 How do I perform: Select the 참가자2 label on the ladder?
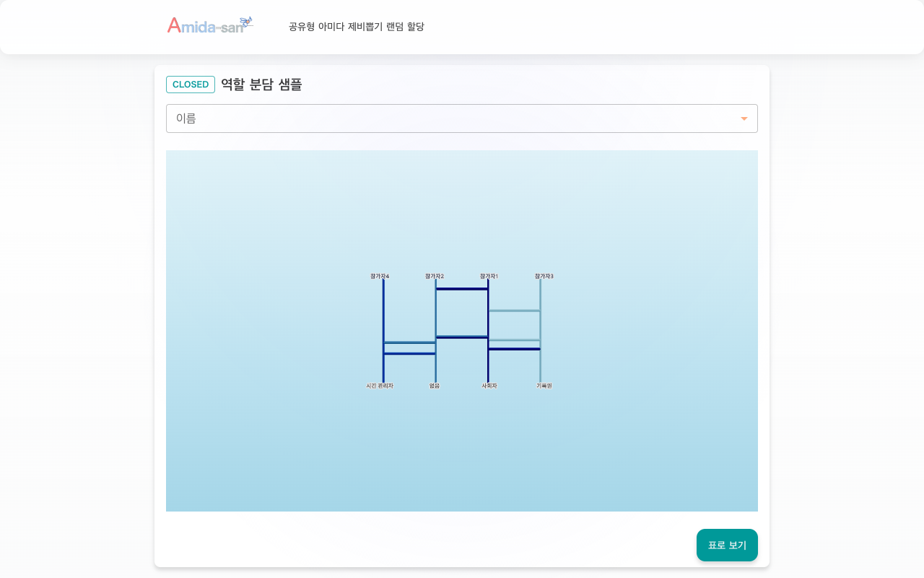coord(435,276)
